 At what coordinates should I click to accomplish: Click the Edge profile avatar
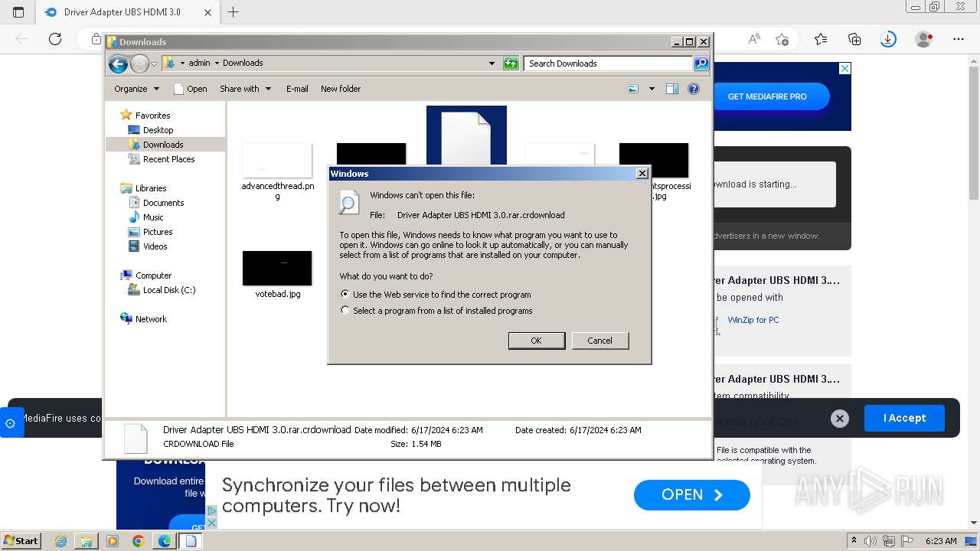tap(924, 39)
